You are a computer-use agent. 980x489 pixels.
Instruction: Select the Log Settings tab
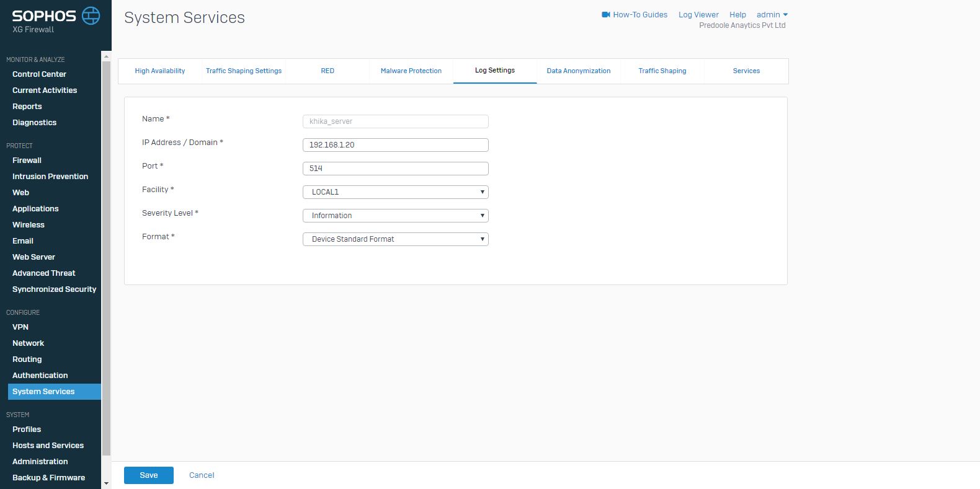(495, 71)
